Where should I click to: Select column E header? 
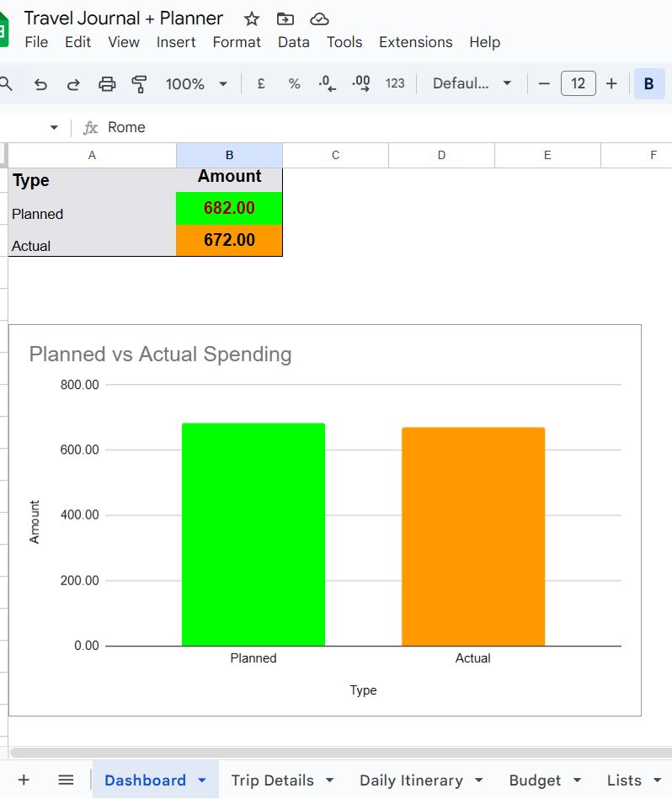pos(547,156)
